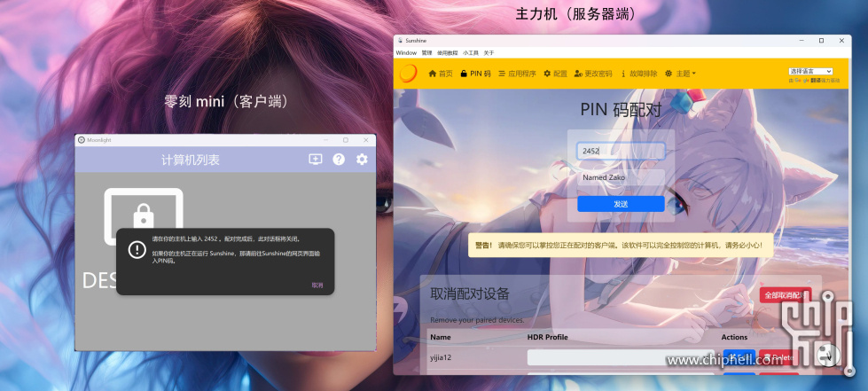The height and width of the screenshot is (391, 868).
Task: Click the 计算机列表 title in Moonlight
Action: coord(191,160)
